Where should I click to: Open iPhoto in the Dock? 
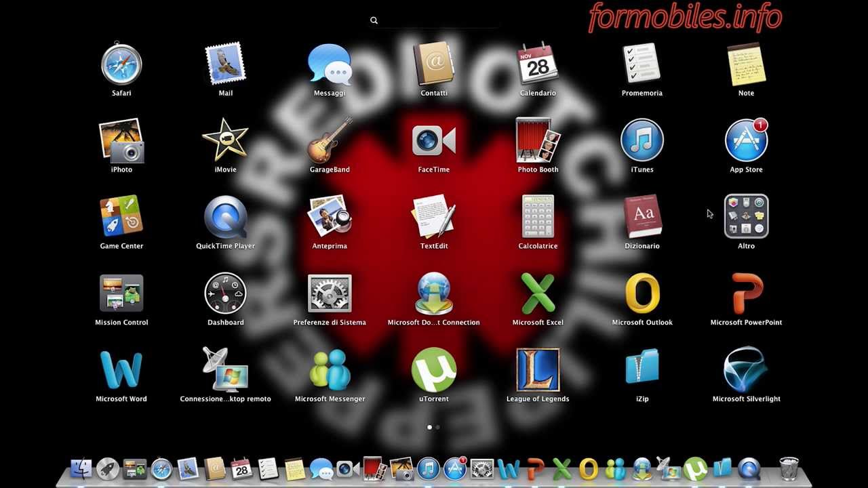click(401, 469)
